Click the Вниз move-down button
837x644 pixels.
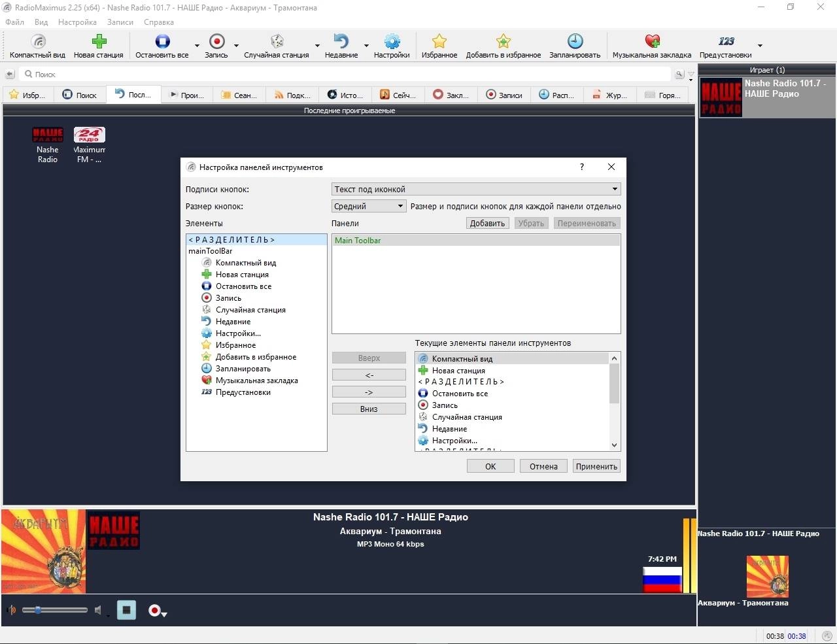369,409
